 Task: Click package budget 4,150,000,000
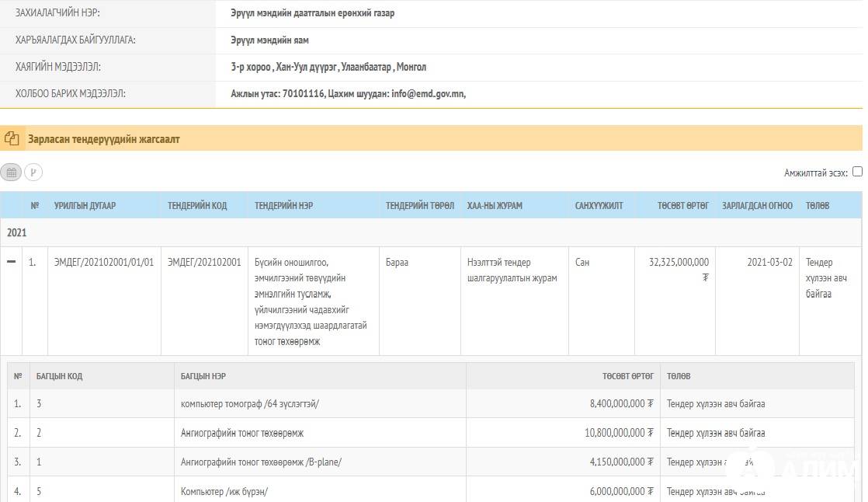pos(621,462)
